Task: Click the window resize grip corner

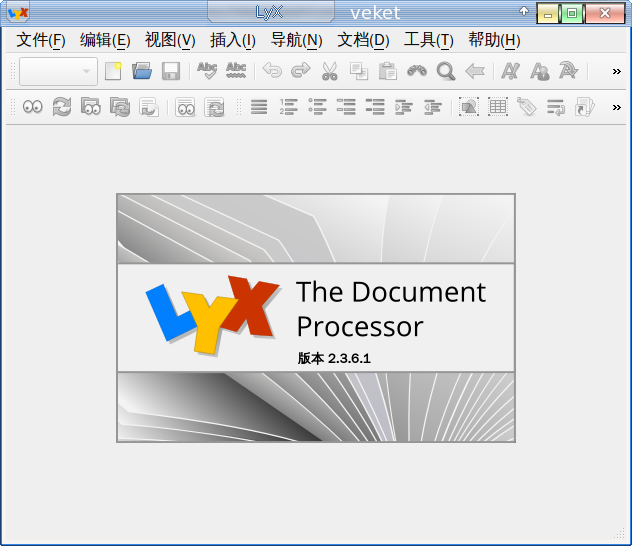Action: point(619,534)
